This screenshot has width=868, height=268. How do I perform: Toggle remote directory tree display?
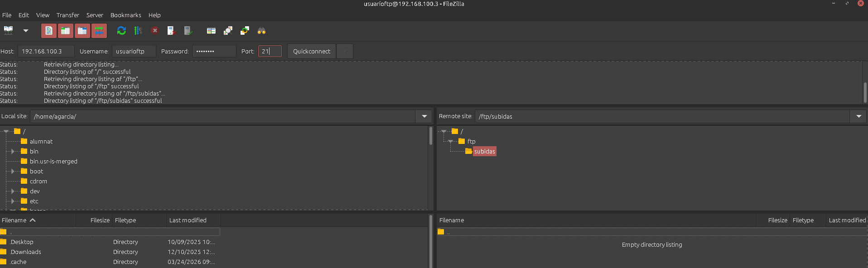click(82, 31)
